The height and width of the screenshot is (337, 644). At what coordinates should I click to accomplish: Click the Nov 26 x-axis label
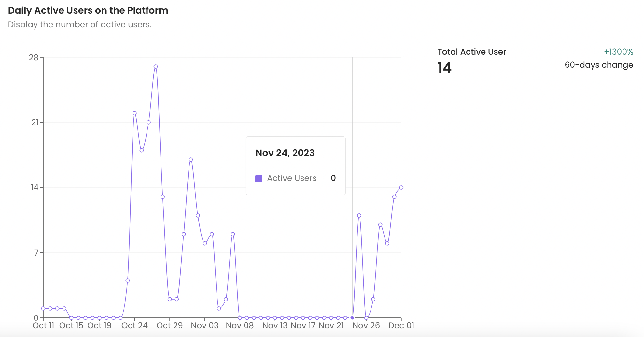[366, 326]
